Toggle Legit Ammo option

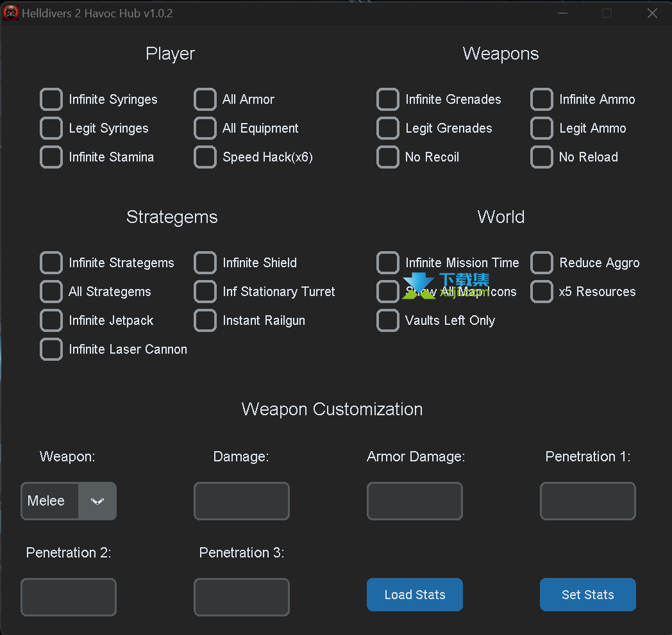click(x=542, y=128)
